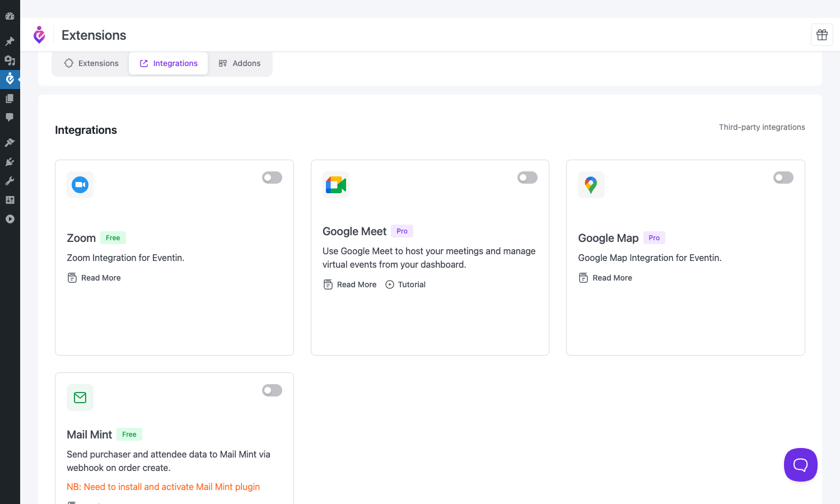
Task: Click the 'Mail Mint' card title
Action: click(90, 435)
